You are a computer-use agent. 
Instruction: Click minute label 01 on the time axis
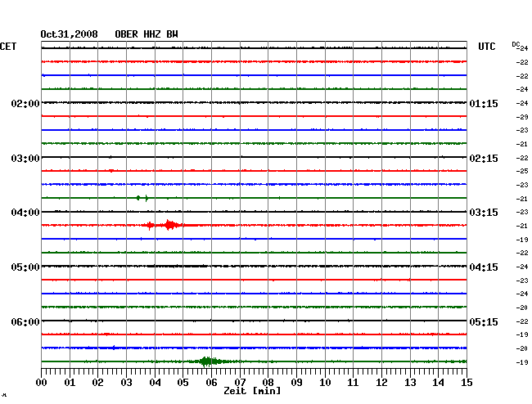pyautogui.click(x=70, y=383)
